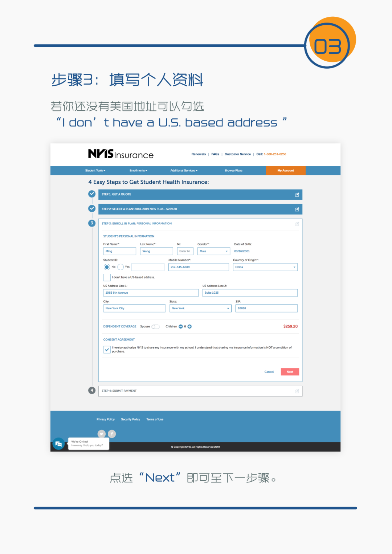The image size is (392, 554).
Task: Check I don't have a US-based address
Action: pos(107,277)
